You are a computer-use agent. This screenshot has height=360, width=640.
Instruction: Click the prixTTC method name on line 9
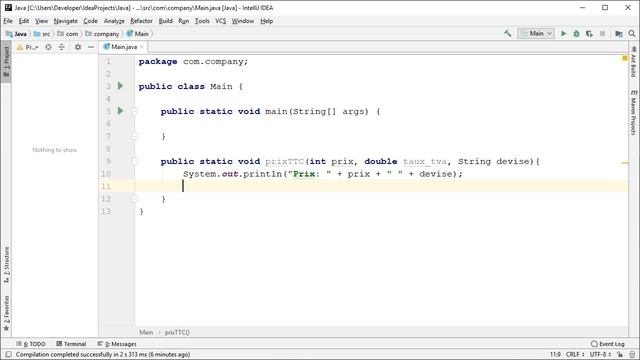[x=284, y=161]
